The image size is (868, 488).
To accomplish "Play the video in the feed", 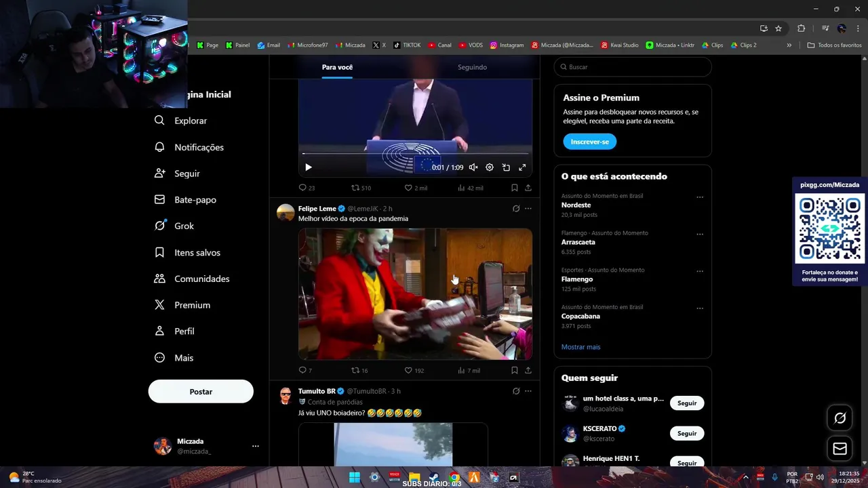I will point(308,167).
